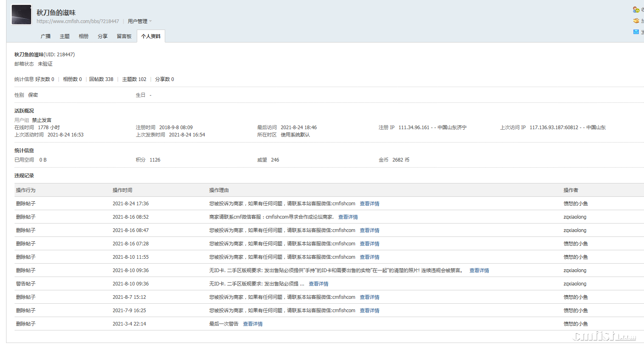
Task: Switch to the 相册 tab
Action: click(84, 36)
